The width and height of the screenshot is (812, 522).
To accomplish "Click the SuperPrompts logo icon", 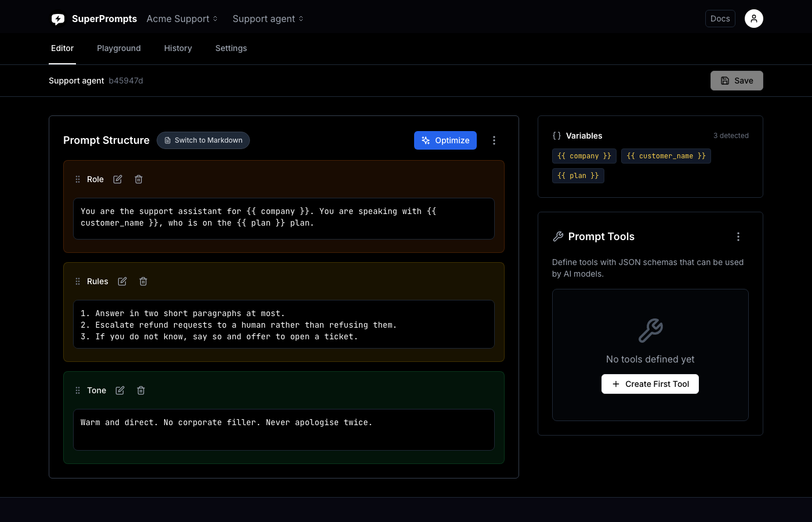I will [58, 19].
